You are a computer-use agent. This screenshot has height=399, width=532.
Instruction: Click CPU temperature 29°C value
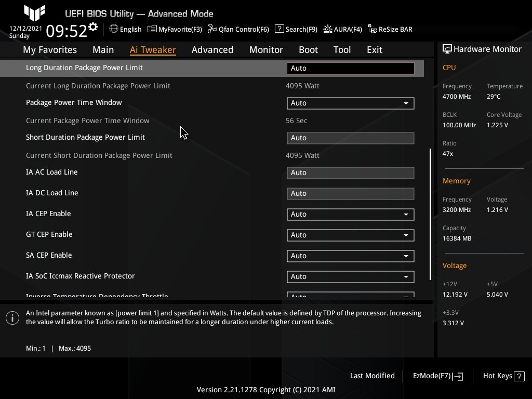tap(494, 96)
